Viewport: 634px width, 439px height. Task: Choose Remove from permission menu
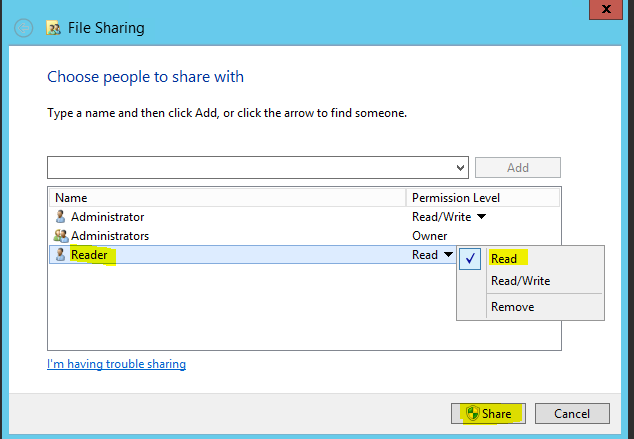click(512, 307)
